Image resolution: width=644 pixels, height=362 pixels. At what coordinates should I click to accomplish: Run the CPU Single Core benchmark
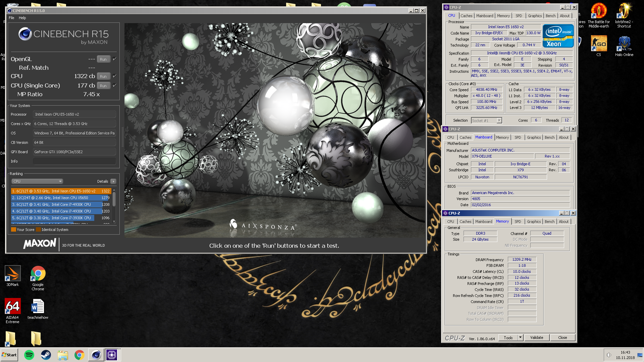coord(103,85)
